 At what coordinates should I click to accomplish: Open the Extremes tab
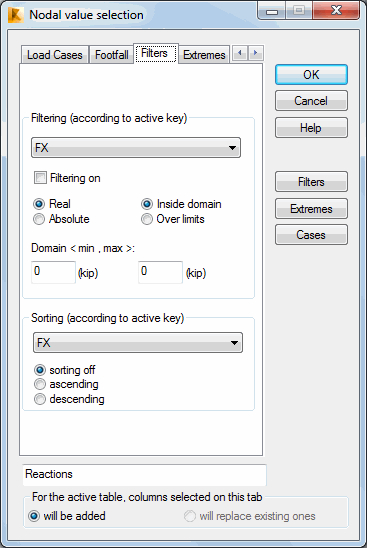point(204,55)
